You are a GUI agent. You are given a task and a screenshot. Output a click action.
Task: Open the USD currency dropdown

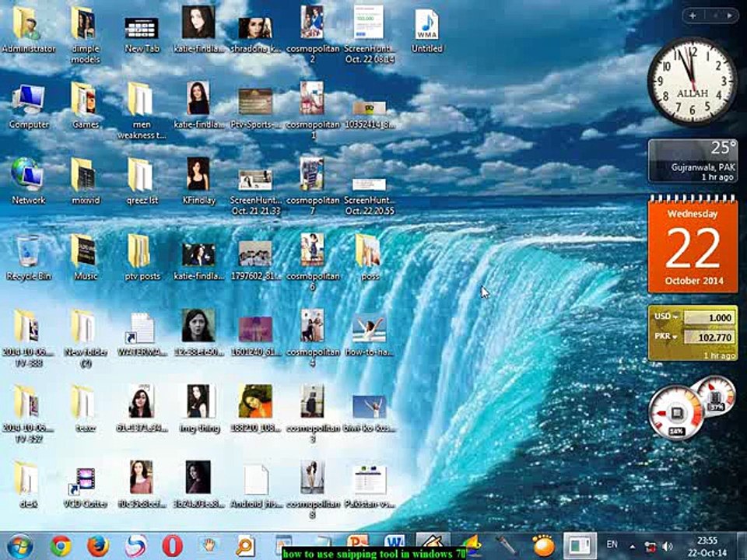tap(666, 317)
